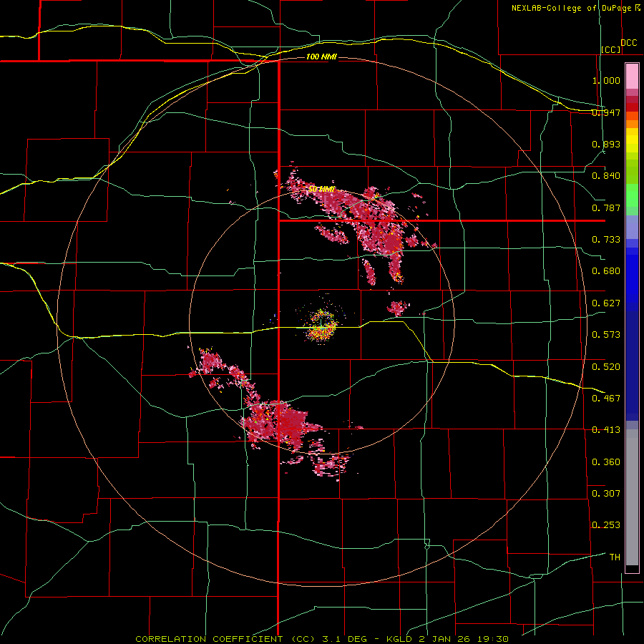Select the 0.893 scale value
Image resolution: width=644 pixels, height=644 pixels.
(x=606, y=144)
